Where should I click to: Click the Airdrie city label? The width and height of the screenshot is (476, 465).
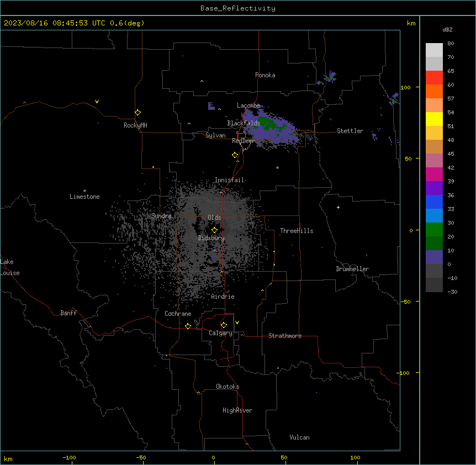pyautogui.click(x=223, y=297)
